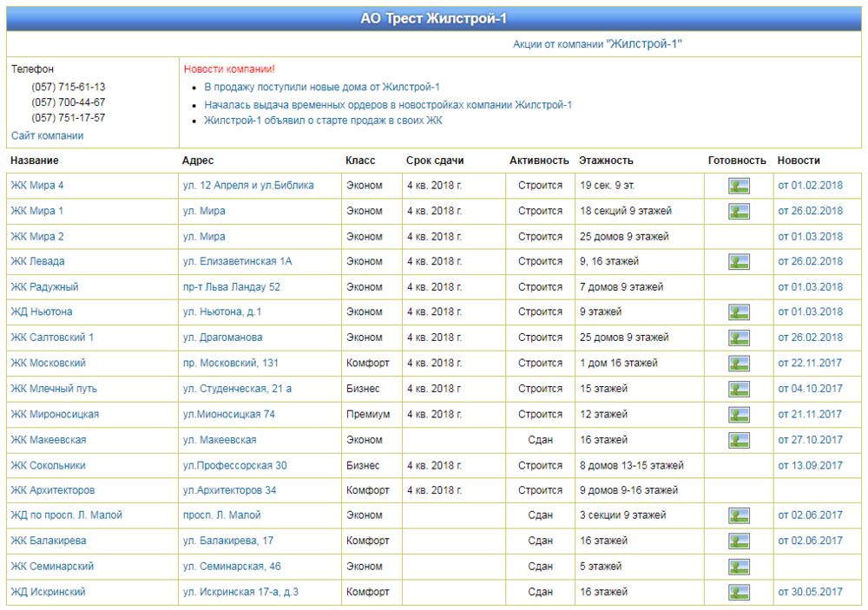Viewport: 868px width, 610px height.
Task: Open news from 30.05.2017 for ЖД Искринский
Action: point(809,592)
